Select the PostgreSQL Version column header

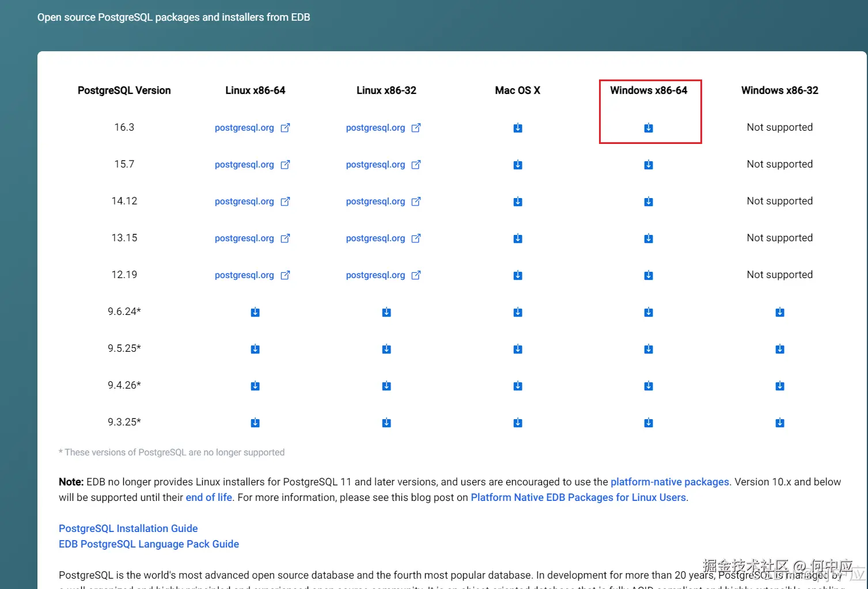(124, 90)
